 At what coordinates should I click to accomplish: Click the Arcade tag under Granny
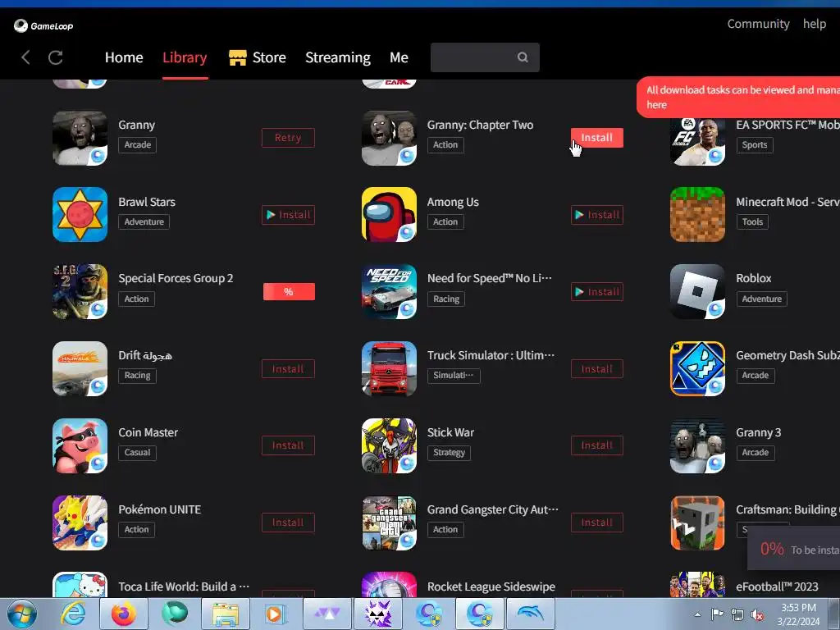tap(138, 144)
